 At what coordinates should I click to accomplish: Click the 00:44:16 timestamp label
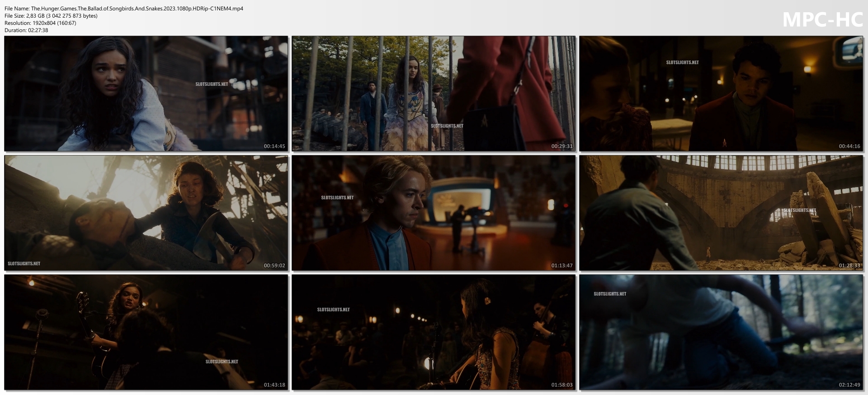[x=849, y=146]
